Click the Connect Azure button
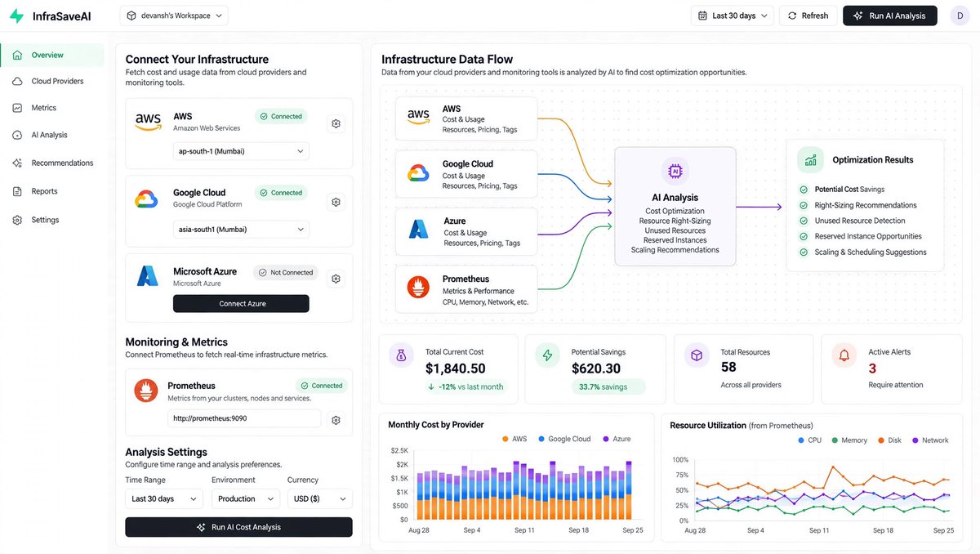The width and height of the screenshot is (980, 554). [x=241, y=304]
